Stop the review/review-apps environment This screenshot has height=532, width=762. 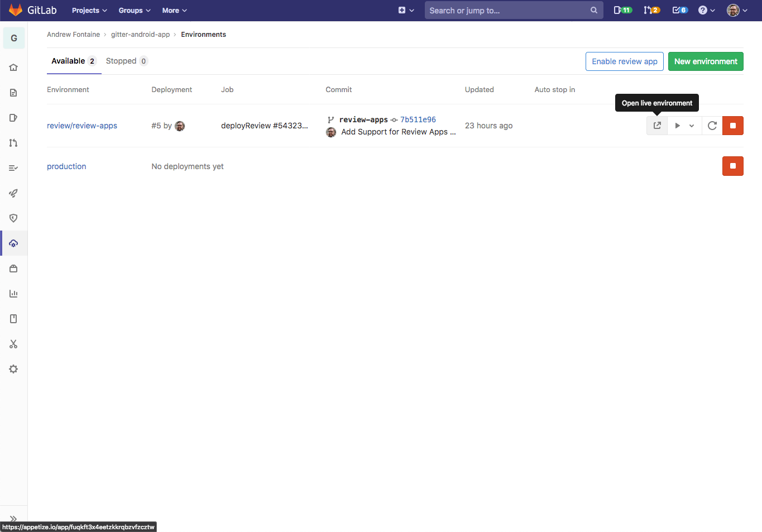pyautogui.click(x=732, y=125)
